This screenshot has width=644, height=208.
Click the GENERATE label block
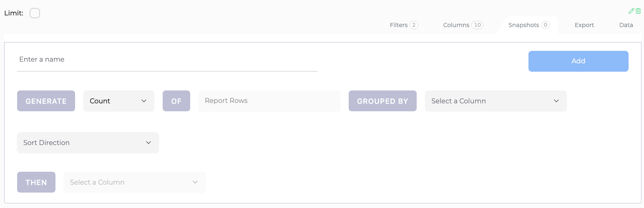pyautogui.click(x=46, y=101)
